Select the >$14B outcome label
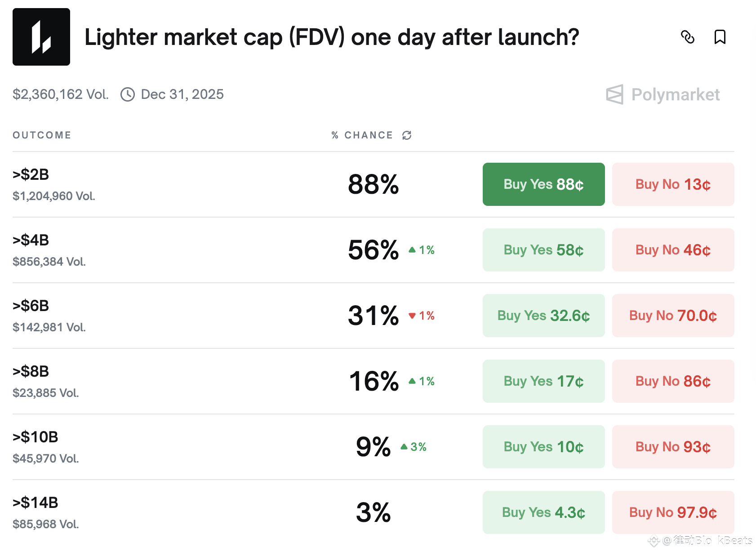The height and width of the screenshot is (552, 756). pos(36,503)
